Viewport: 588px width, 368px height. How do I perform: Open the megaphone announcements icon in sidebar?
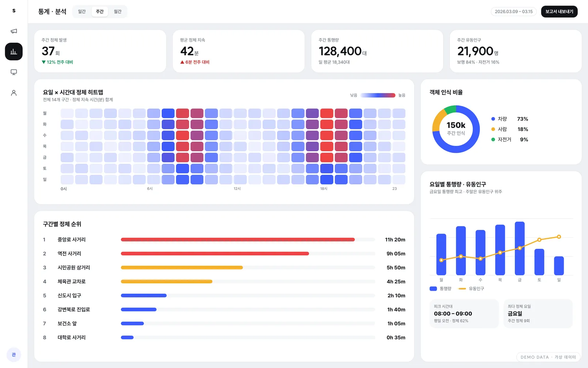pyautogui.click(x=14, y=31)
